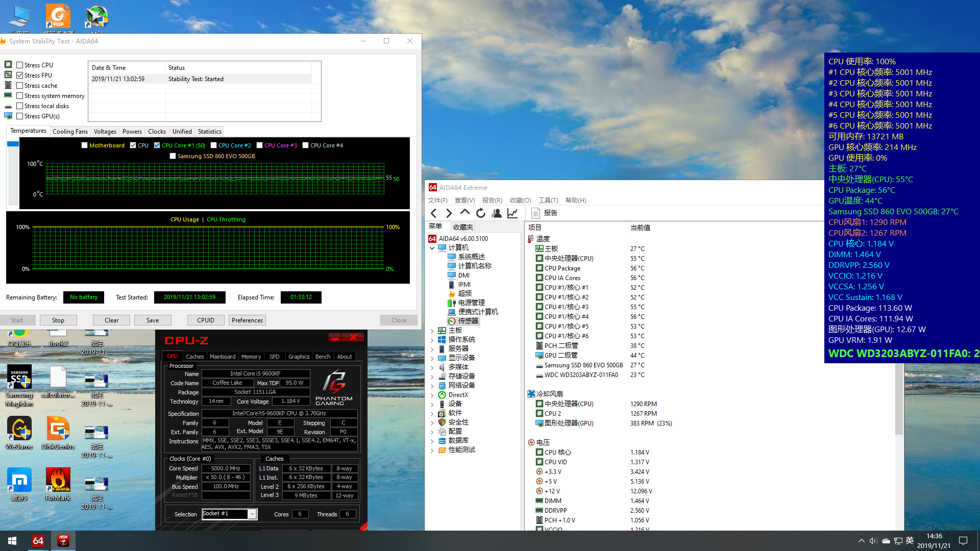The image size is (980, 551).
Task: Switch to the Cooling Fans tab
Action: (70, 132)
